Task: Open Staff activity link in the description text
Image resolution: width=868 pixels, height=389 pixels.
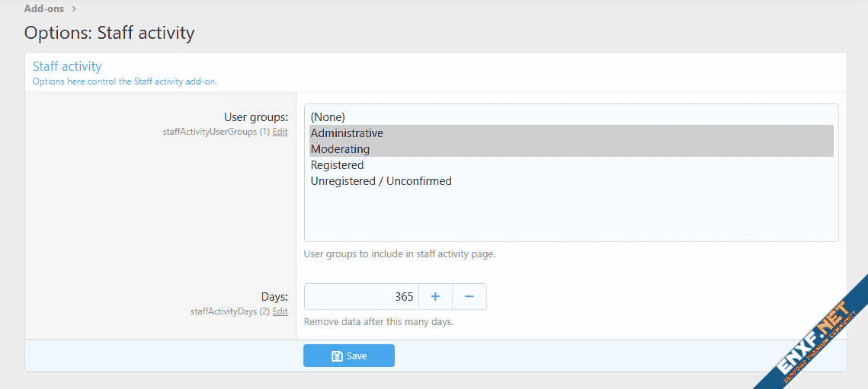Action: click(159, 81)
